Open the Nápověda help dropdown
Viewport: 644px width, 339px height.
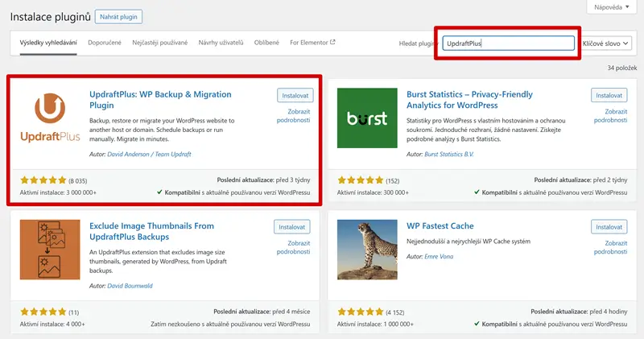coord(611,7)
